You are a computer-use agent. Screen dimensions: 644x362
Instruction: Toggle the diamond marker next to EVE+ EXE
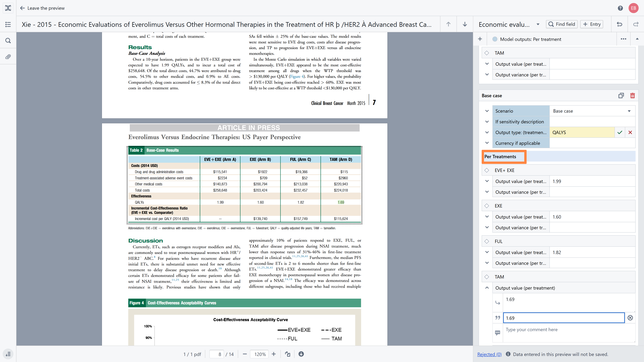point(487,170)
